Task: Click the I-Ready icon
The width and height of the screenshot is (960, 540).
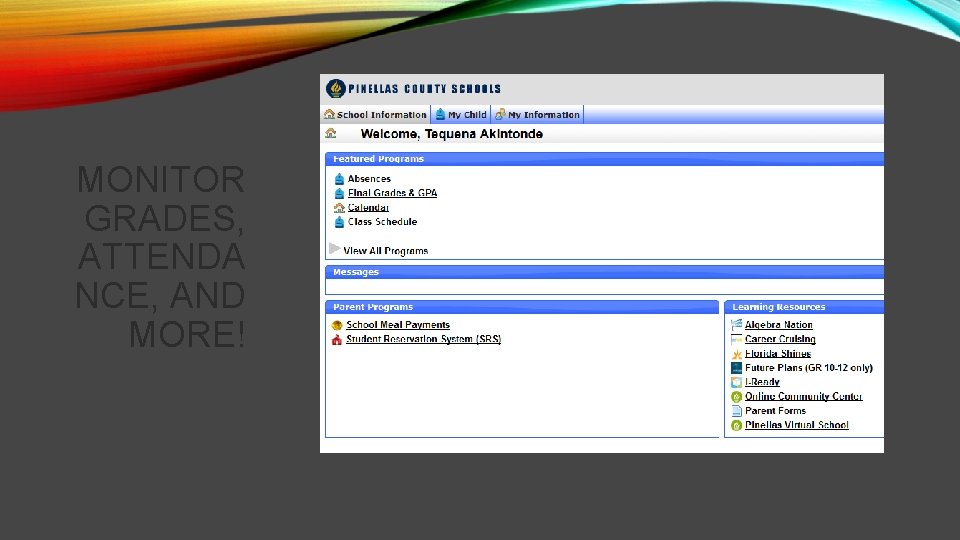Action: pyautogui.click(x=737, y=382)
